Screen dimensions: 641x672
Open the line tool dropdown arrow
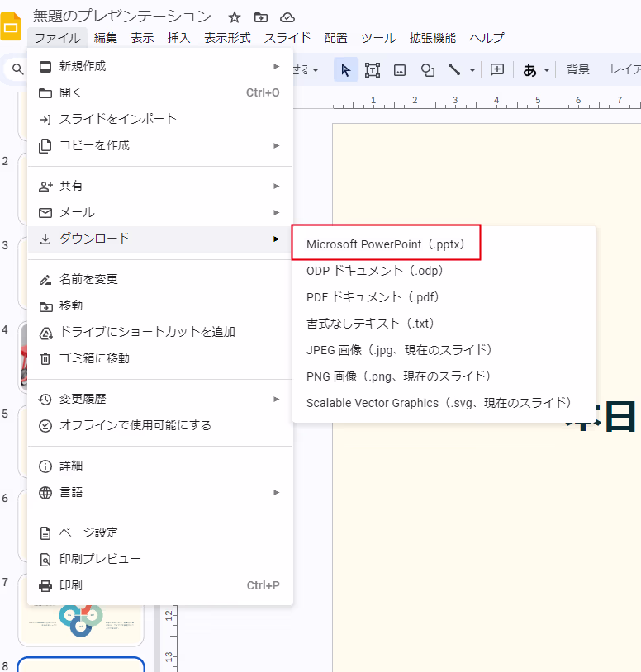[x=472, y=70]
